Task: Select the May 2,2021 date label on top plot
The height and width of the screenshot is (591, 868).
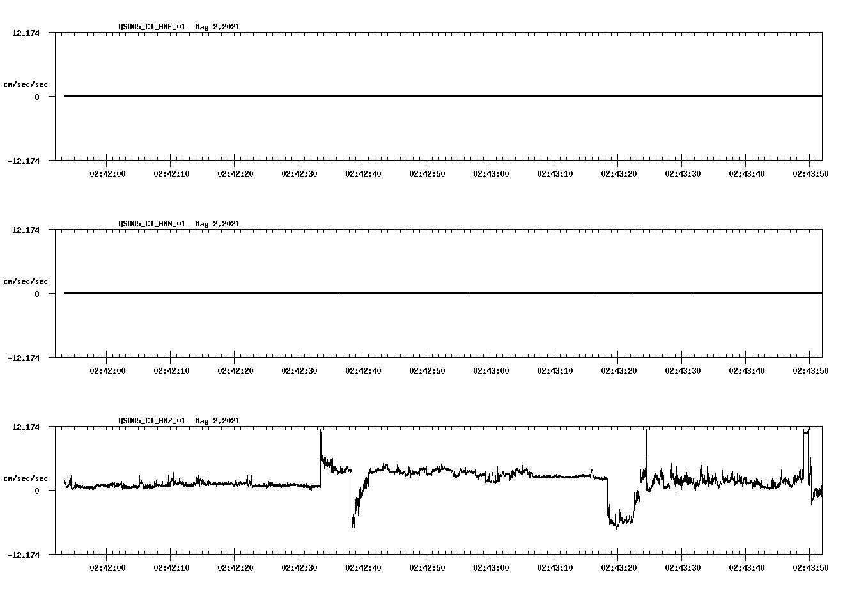Action: (218, 27)
